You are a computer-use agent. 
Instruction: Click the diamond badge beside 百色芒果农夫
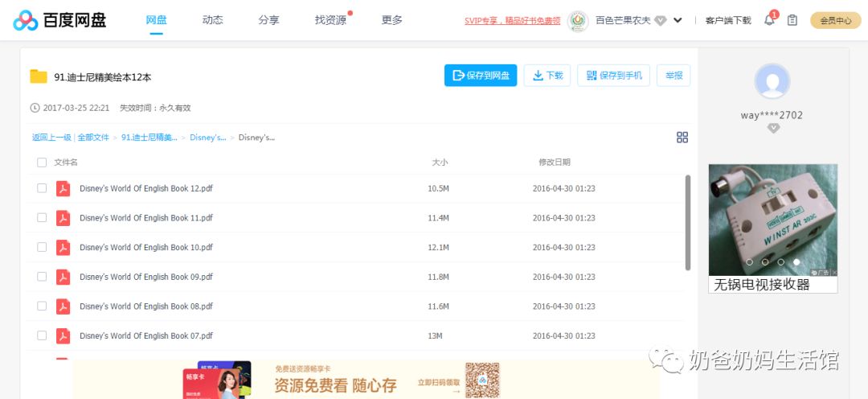pos(661,20)
